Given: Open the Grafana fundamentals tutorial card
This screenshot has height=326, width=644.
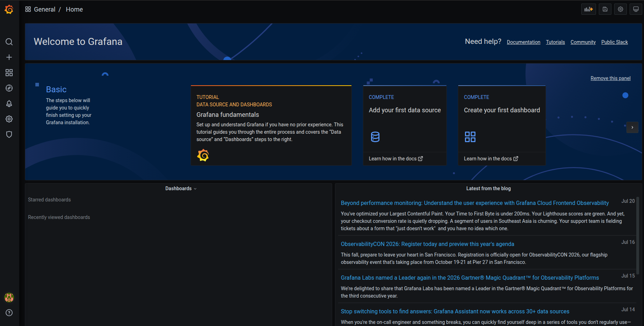Looking at the screenshot, I should [271, 125].
